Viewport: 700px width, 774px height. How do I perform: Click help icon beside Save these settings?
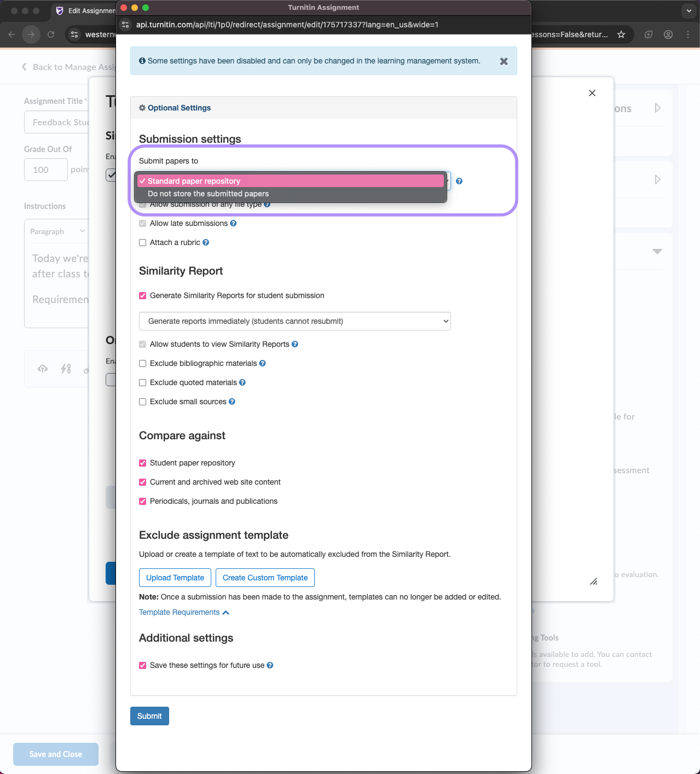[270, 665]
